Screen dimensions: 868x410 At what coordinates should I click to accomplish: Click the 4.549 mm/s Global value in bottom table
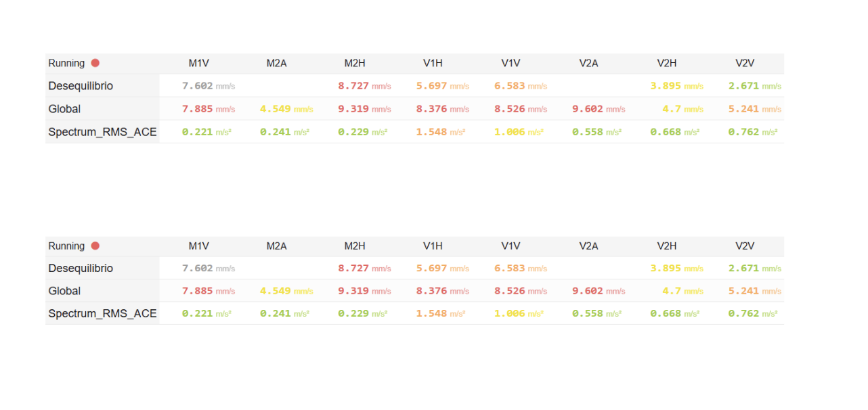point(286,291)
